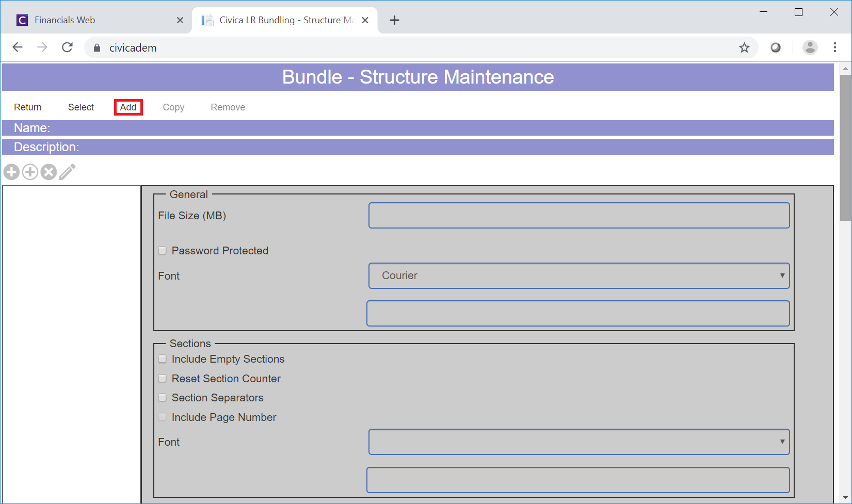Click Return in the menu bar
852x504 pixels.
click(28, 107)
